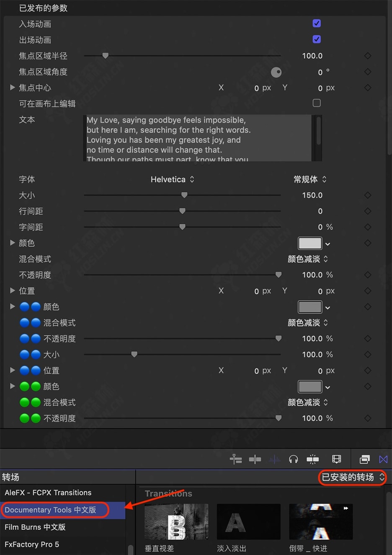This screenshot has width=392, height=555.
Task: Open arrow beside blue-dot 颜色 swatch
Action: pyautogui.click(x=328, y=308)
